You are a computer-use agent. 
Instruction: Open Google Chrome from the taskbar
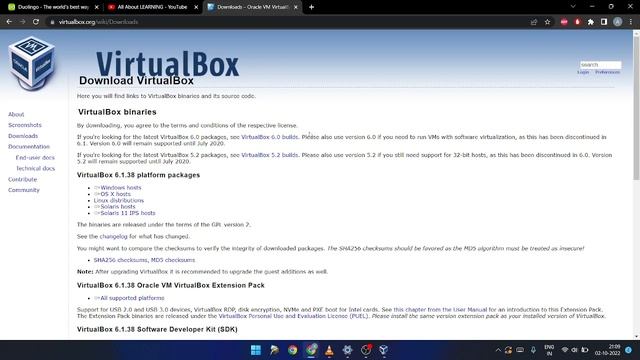[x=293, y=350]
